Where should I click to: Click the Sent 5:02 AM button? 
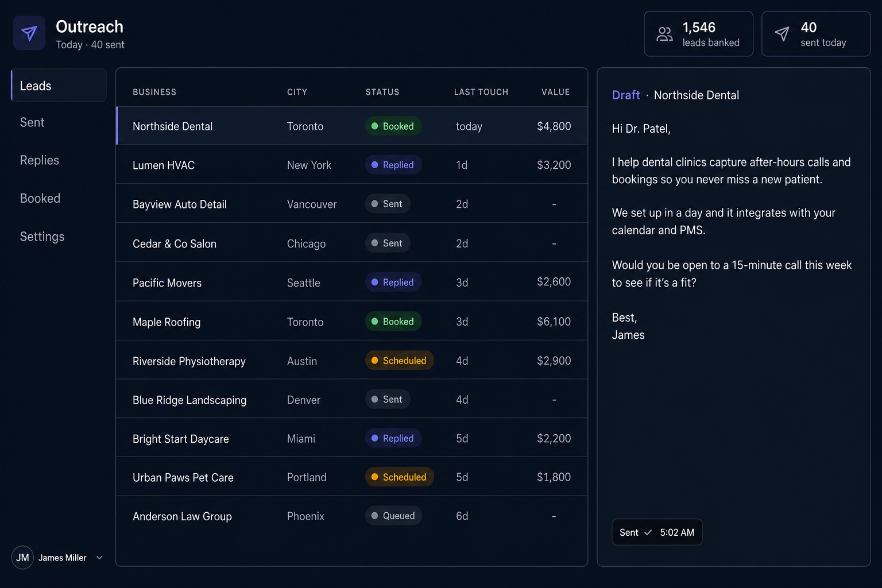point(657,532)
